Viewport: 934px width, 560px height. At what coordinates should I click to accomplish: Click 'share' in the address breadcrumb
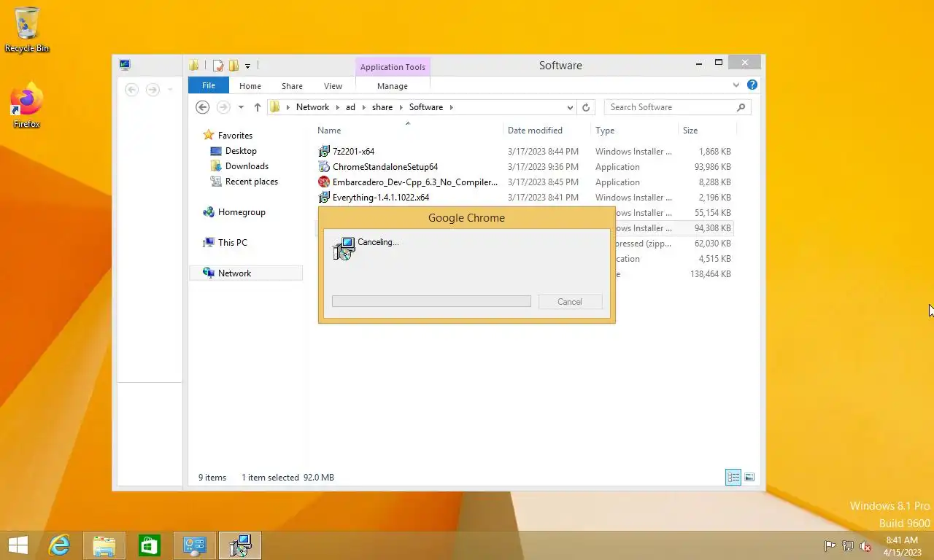pos(382,107)
